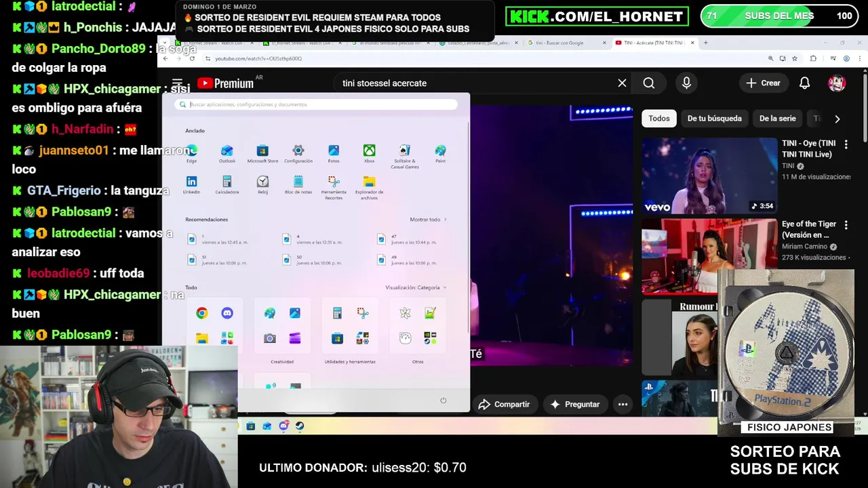Image resolution: width=868 pixels, height=488 pixels.
Task: Open Eye of the Tiger video thumbnail
Action: tap(709, 256)
